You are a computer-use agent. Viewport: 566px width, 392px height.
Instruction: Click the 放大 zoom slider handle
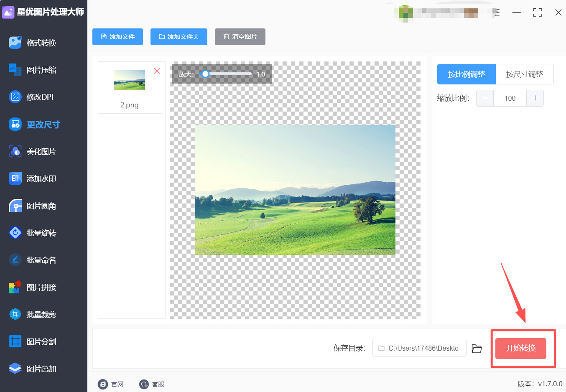click(205, 74)
